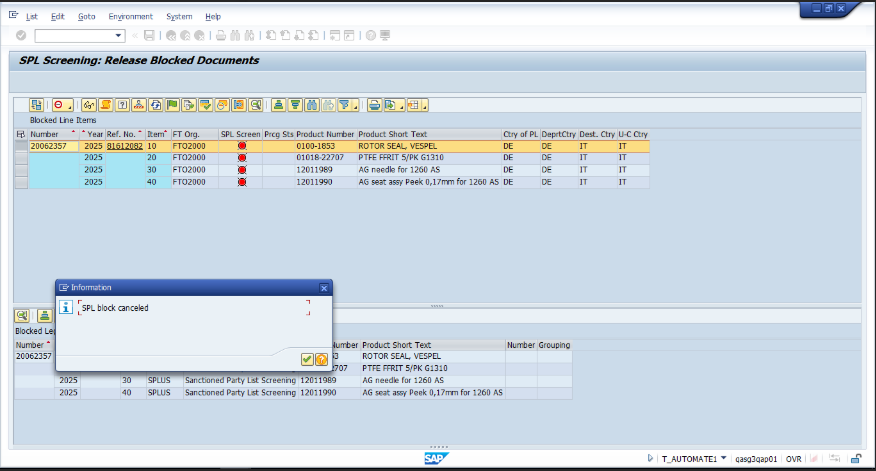Click the sort ascending icon in the lower grid toolbar
876x471 pixels.
(44, 316)
